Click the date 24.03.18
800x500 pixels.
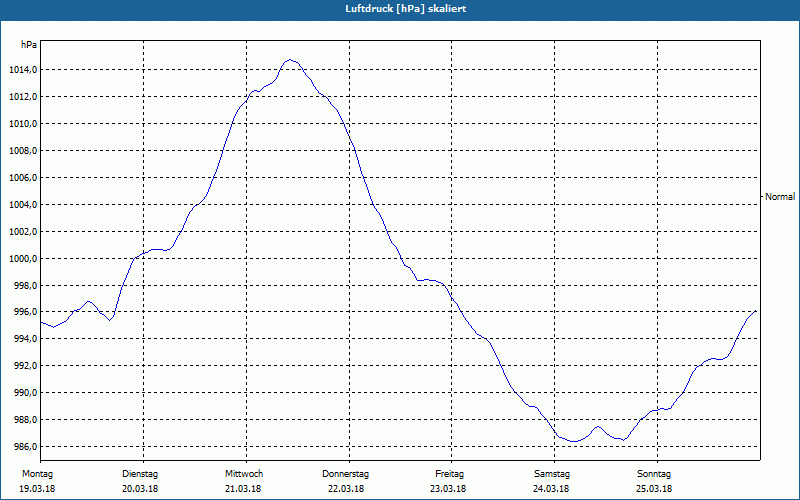coord(551,489)
